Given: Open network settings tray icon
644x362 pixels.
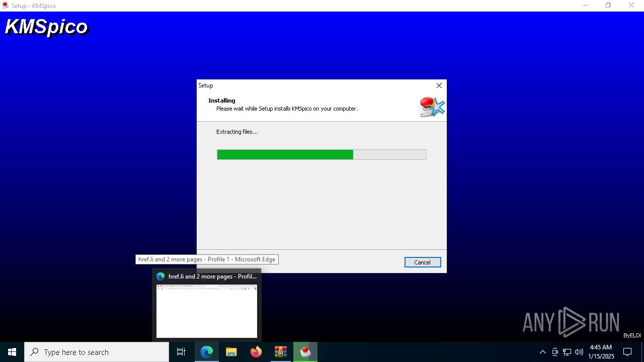Looking at the screenshot, I should point(567,352).
